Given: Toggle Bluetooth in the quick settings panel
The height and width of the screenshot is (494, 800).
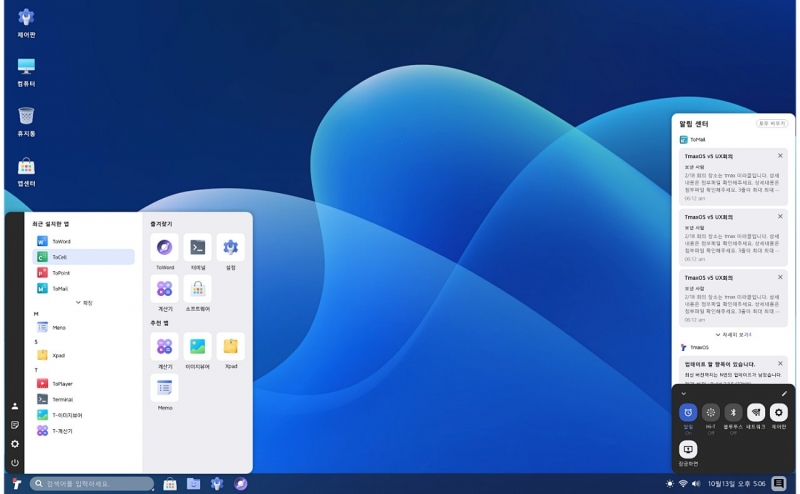Looking at the screenshot, I should point(733,412).
